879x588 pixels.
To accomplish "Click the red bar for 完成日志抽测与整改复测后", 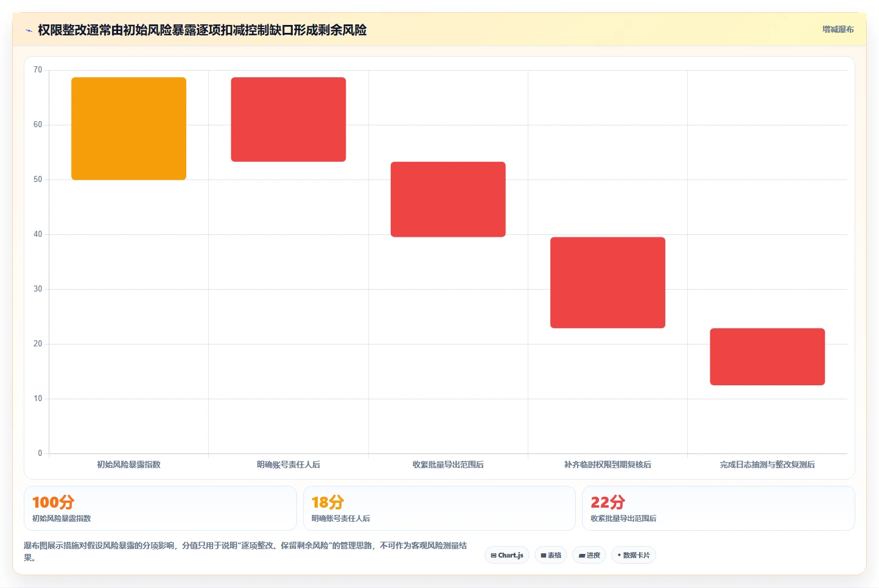I will (x=767, y=357).
